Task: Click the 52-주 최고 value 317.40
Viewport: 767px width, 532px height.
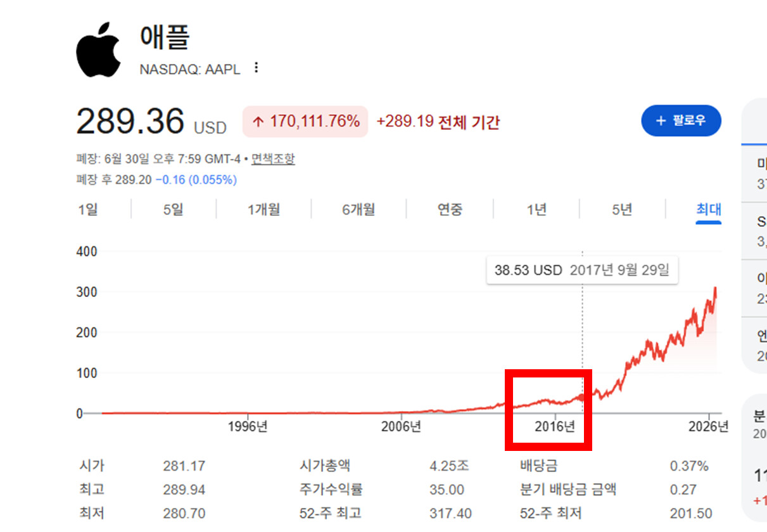Action: click(450, 513)
